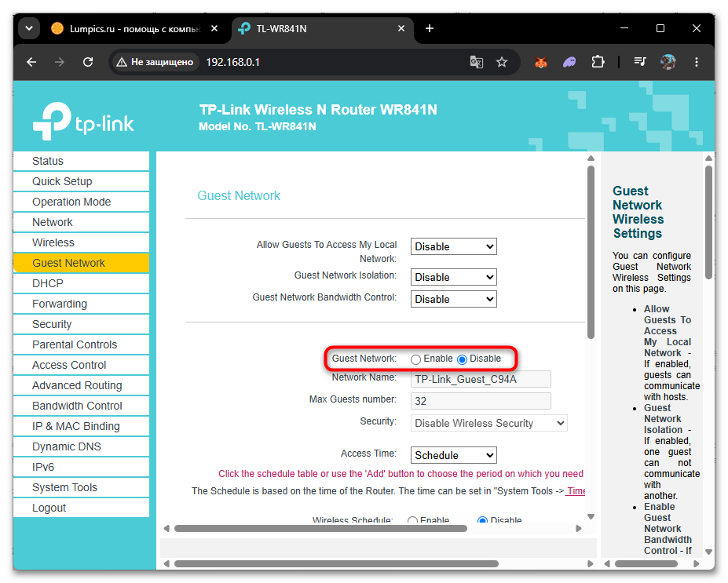Open Quick Setup in the sidebar
This screenshot has width=728, height=583.
point(81,181)
